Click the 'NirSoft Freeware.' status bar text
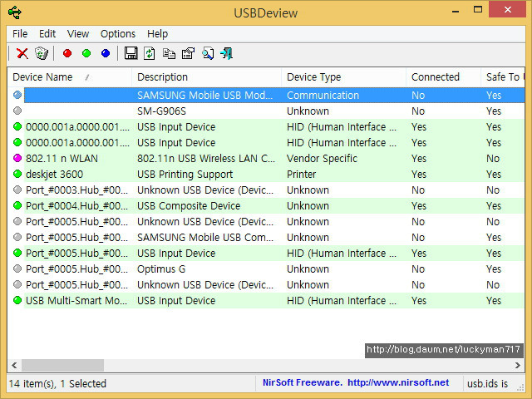The image size is (532, 399). tap(303, 382)
